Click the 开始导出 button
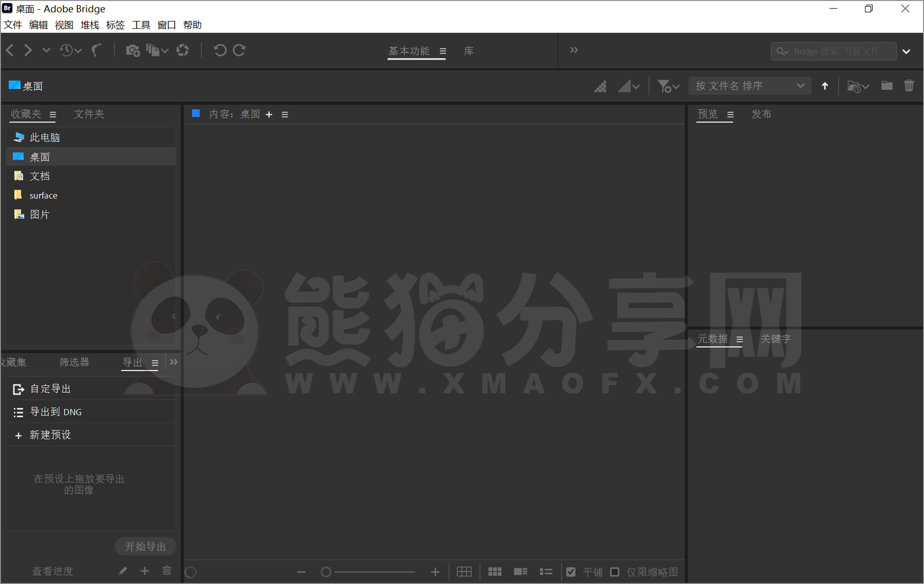The width and height of the screenshot is (924, 584). click(145, 547)
